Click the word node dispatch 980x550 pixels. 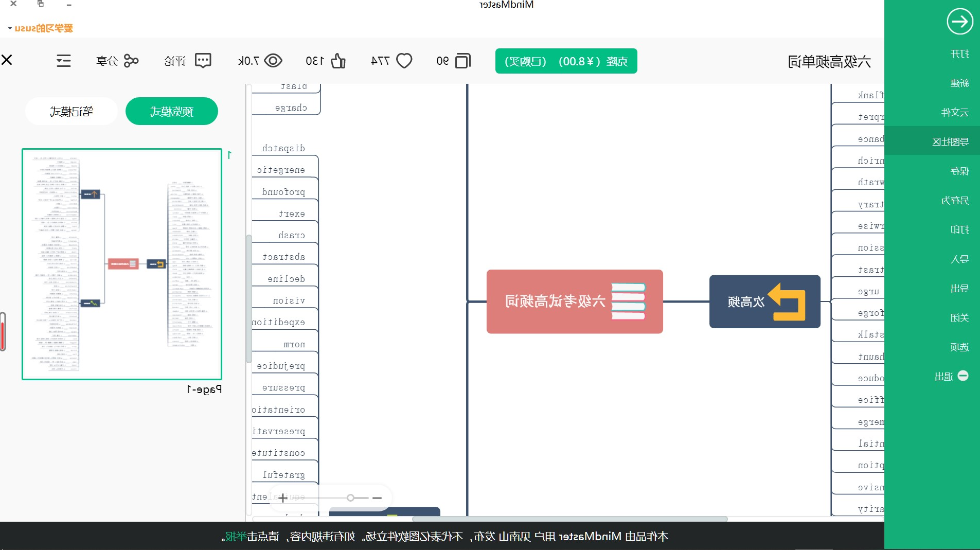[x=283, y=148]
